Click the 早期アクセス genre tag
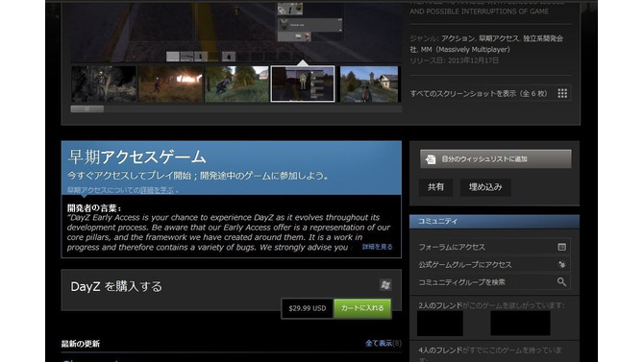 tap(498, 38)
